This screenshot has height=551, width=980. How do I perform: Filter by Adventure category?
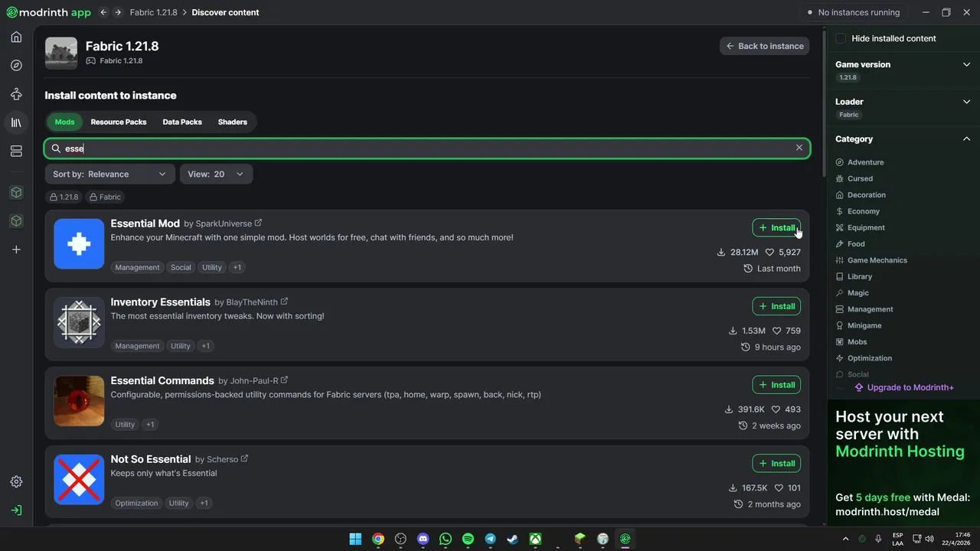pyautogui.click(x=860, y=162)
